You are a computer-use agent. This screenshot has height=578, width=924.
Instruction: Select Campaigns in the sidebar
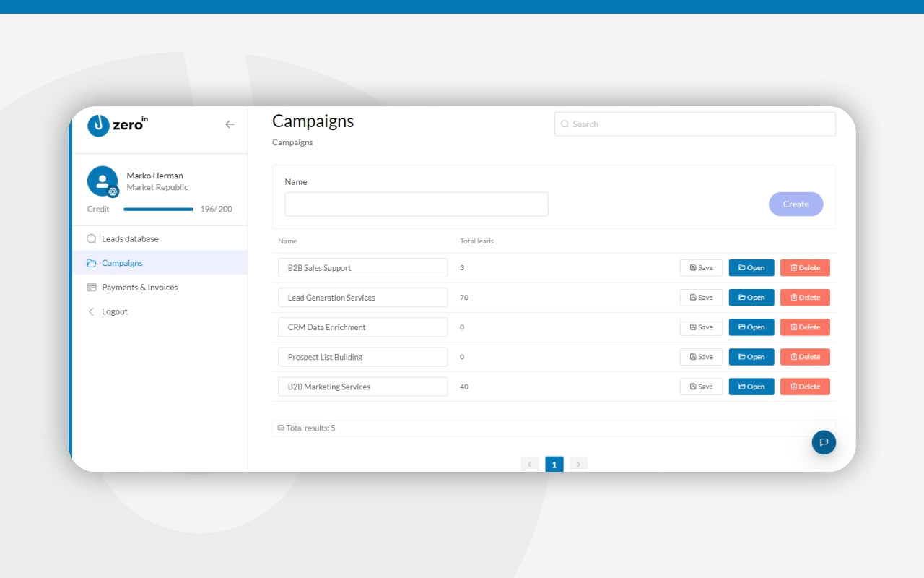point(122,263)
